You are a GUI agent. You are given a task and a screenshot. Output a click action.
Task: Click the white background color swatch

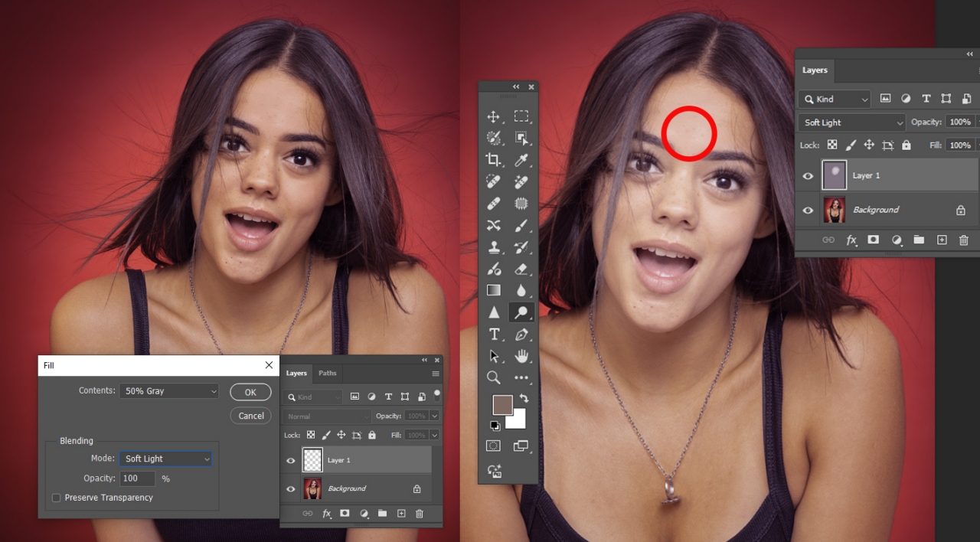click(519, 421)
